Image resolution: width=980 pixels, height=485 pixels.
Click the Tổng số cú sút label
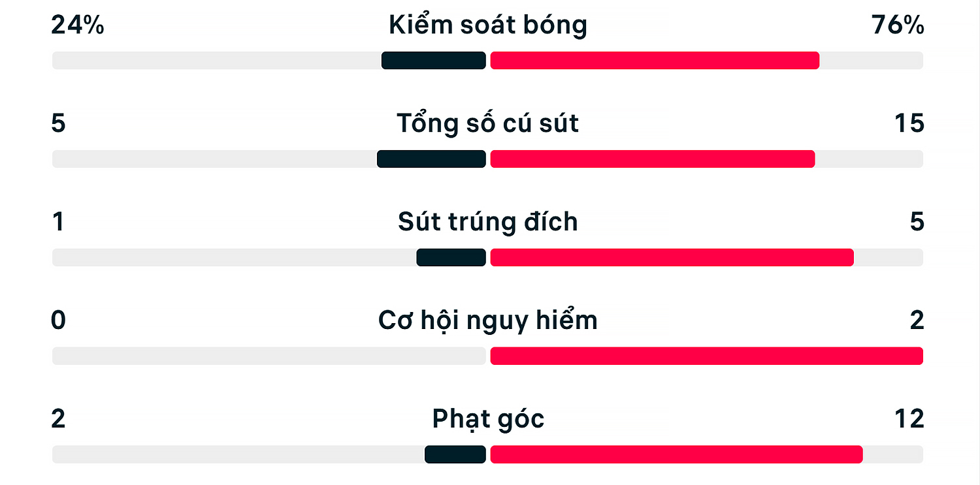pyautogui.click(x=488, y=123)
